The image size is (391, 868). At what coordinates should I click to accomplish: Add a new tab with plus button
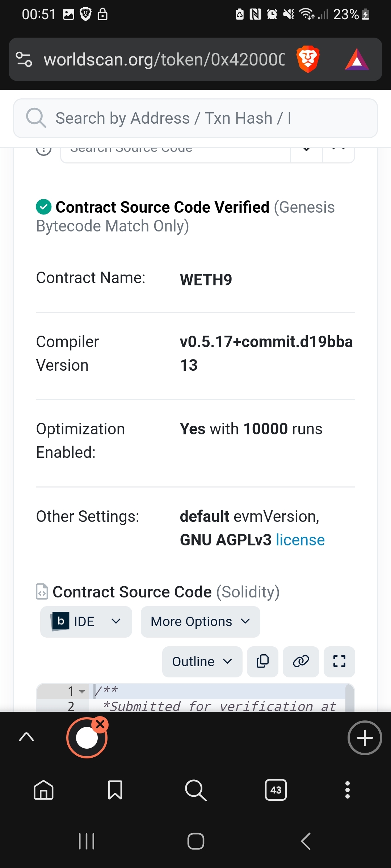tap(365, 738)
